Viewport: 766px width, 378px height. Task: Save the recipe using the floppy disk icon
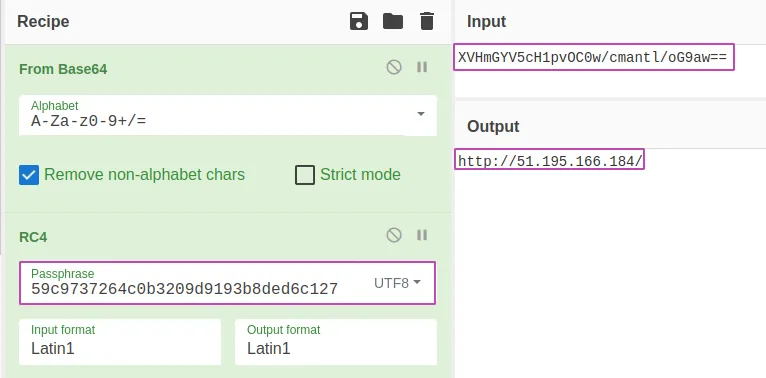point(359,21)
